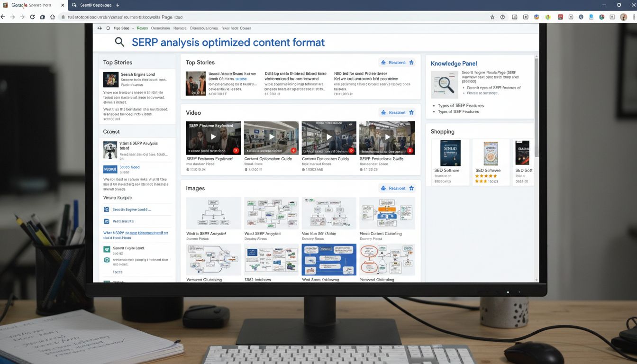Click the star icon in the Video section header
Image resolution: width=637 pixels, height=364 pixels.
[x=411, y=112]
